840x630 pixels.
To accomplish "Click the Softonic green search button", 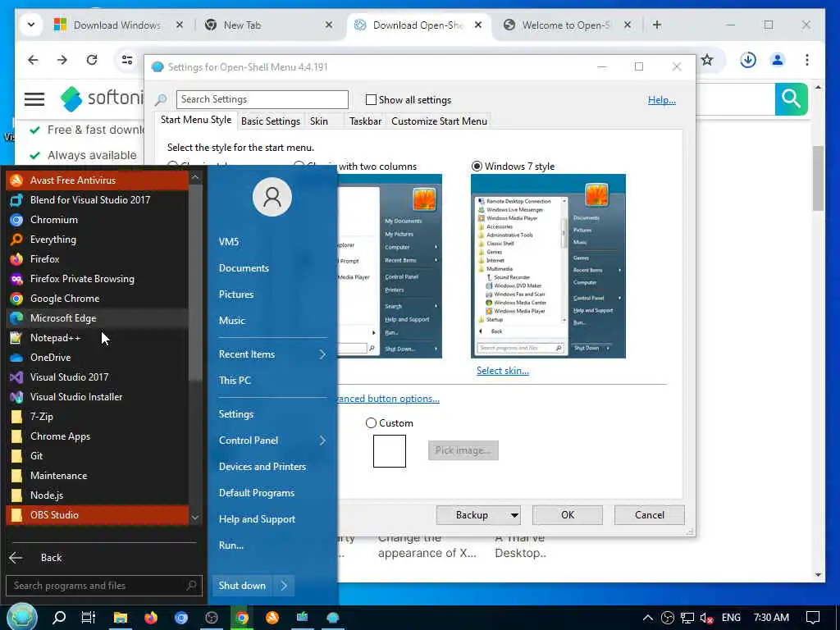I will (791, 99).
